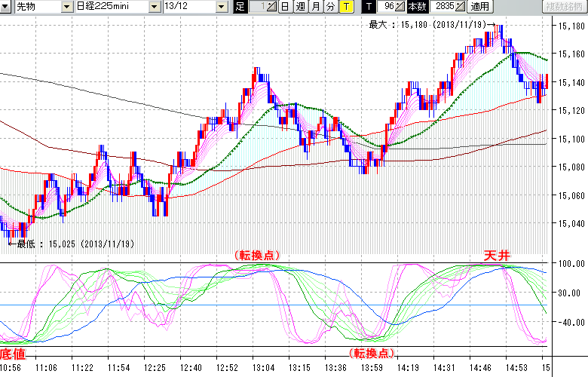Select the 分 (minute) timeframe button
The width and height of the screenshot is (588, 377).
pos(330,7)
